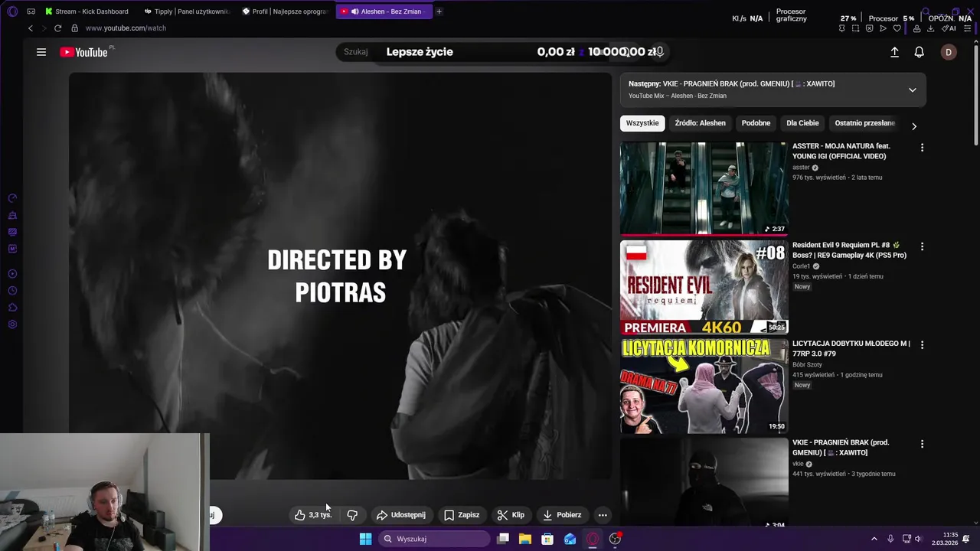Viewport: 980px width, 551px height.
Task: Open Resident Evil Requiem thumbnail
Action: click(704, 287)
